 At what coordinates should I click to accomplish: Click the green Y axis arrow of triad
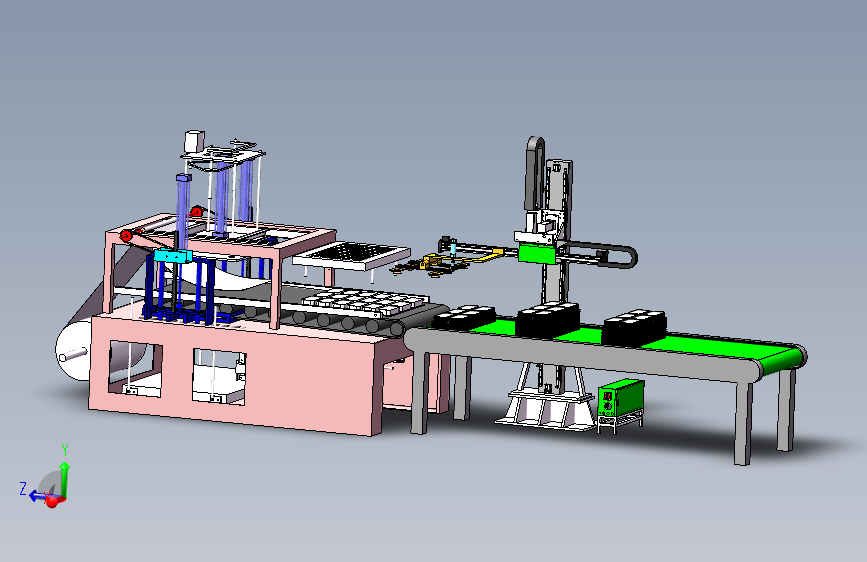[x=65, y=479]
